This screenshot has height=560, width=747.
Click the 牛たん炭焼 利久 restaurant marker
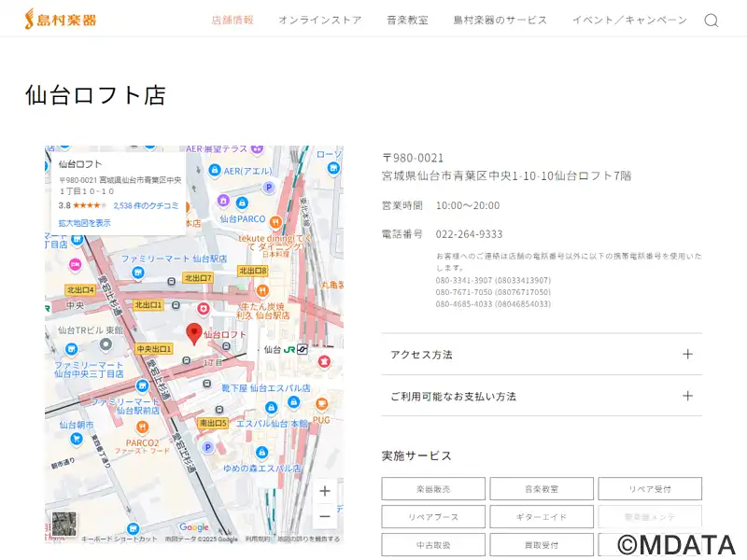[x=262, y=290]
